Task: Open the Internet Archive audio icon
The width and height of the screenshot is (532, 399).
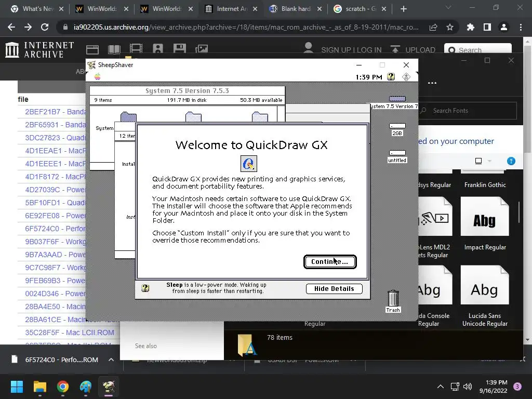Action: pyautogui.click(x=158, y=49)
